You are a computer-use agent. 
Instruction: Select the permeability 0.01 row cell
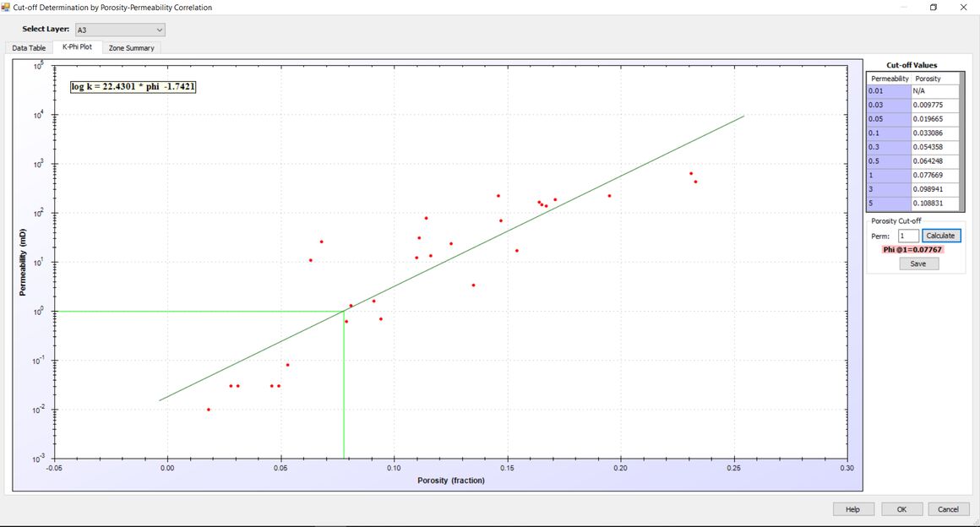click(889, 90)
